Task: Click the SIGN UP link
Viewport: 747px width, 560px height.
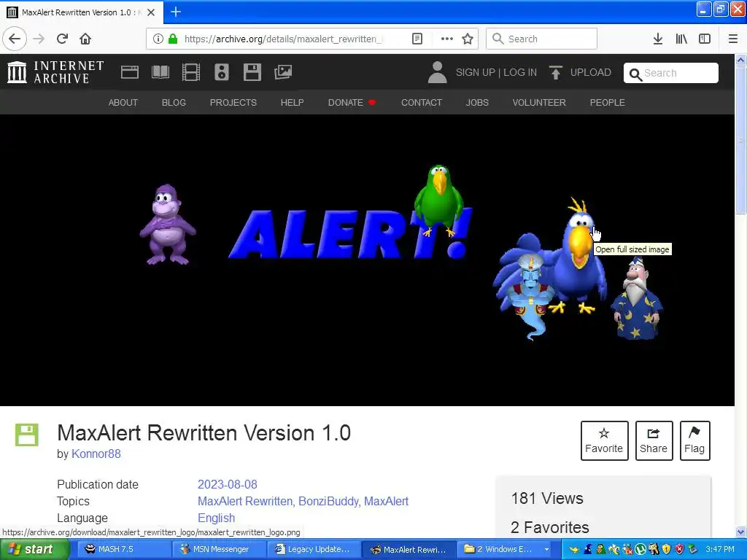Action: point(475,72)
